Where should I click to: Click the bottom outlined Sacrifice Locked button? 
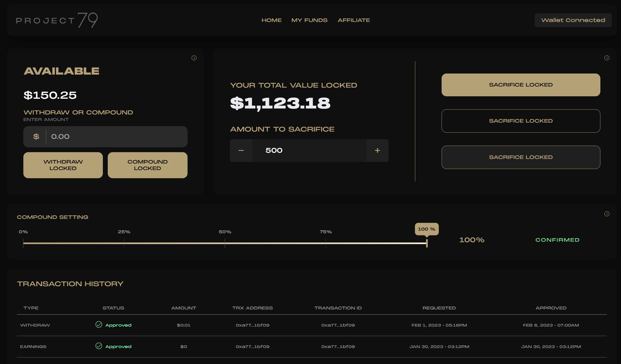[x=521, y=157]
